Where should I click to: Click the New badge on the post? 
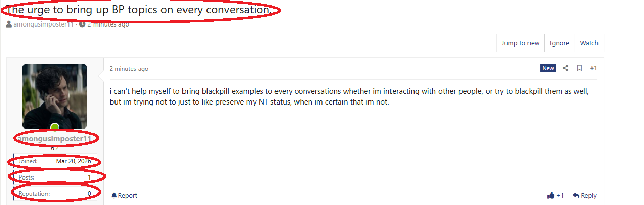pos(548,68)
